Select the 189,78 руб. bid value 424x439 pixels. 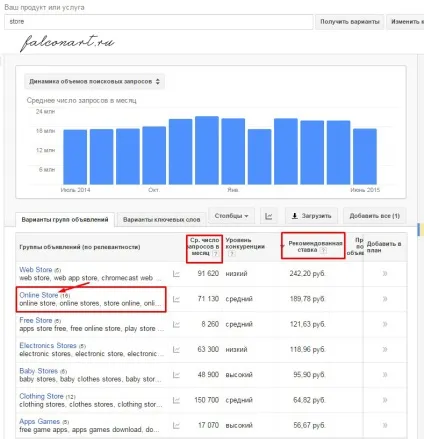307,299
